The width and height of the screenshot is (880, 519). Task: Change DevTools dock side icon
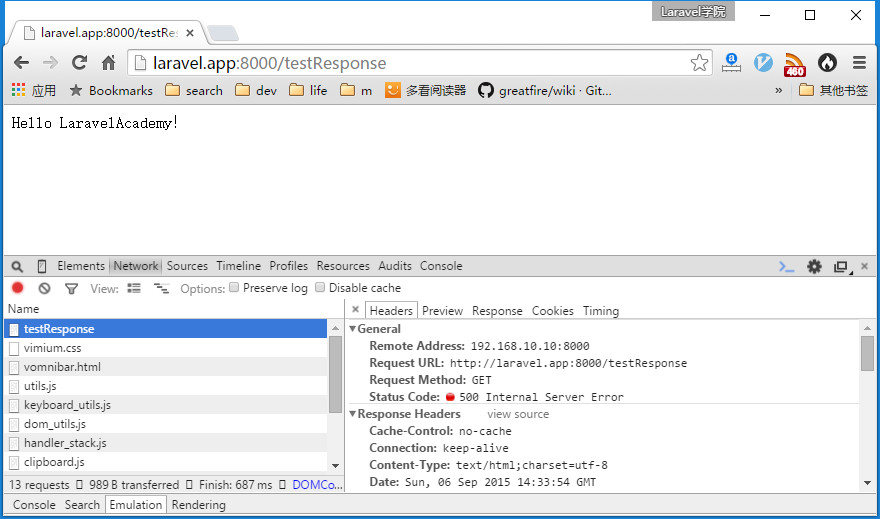(x=841, y=267)
